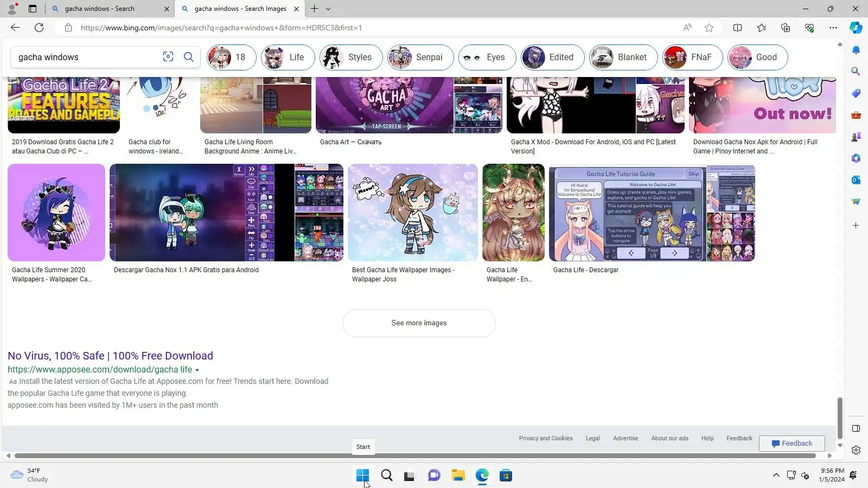Filter images by the 'Edited' chip

point(552,57)
